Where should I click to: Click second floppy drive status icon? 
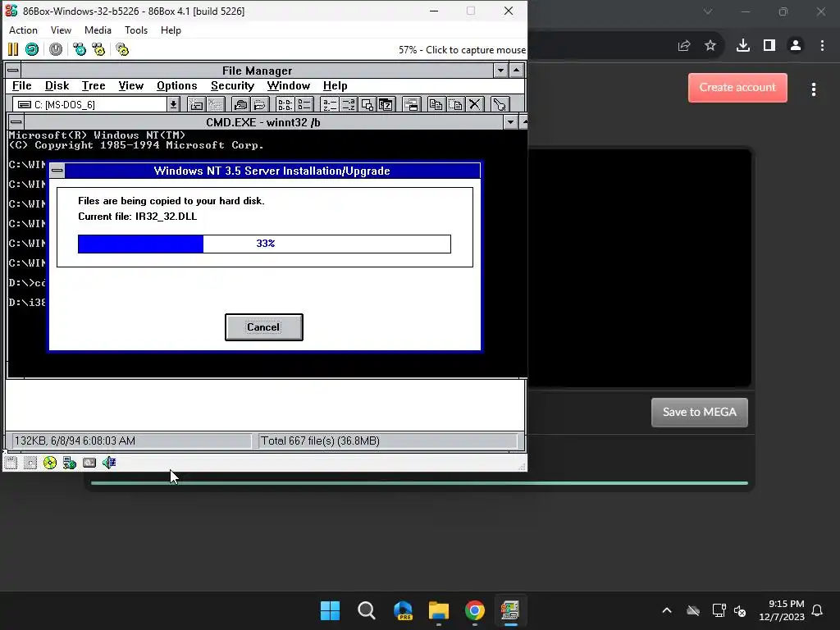click(x=30, y=463)
